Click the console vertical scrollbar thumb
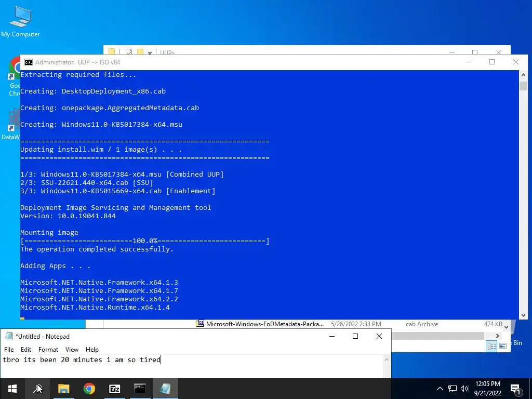 coord(523,86)
